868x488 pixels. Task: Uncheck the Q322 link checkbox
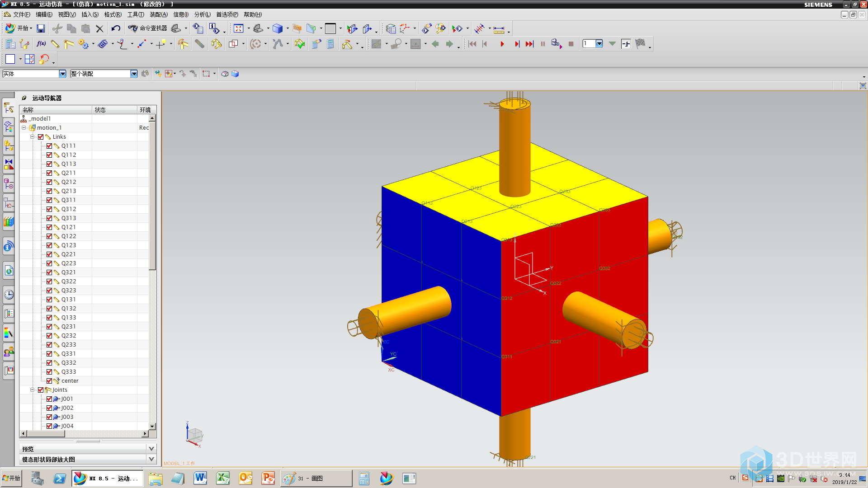coord(49,282)
